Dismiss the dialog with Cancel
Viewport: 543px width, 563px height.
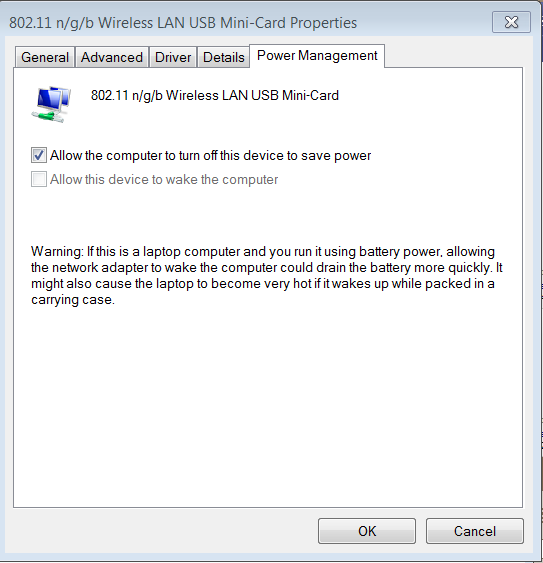click(x=475, y=531)
